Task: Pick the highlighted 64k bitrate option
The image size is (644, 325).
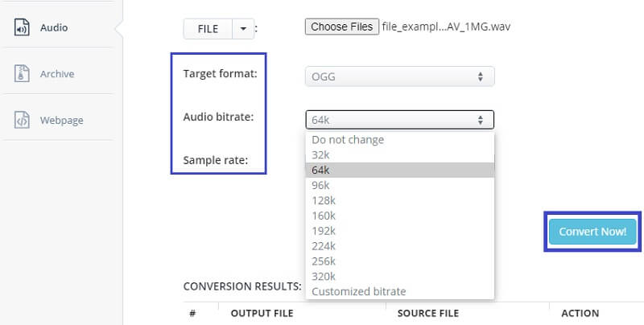Action: click(x=320, y=170)
